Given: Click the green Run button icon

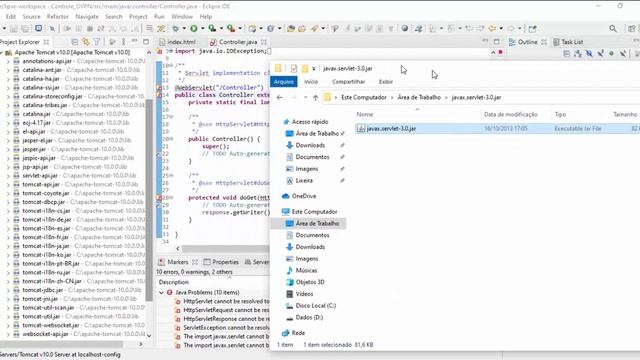Looking at the screenshot, I should click(194, 29).
